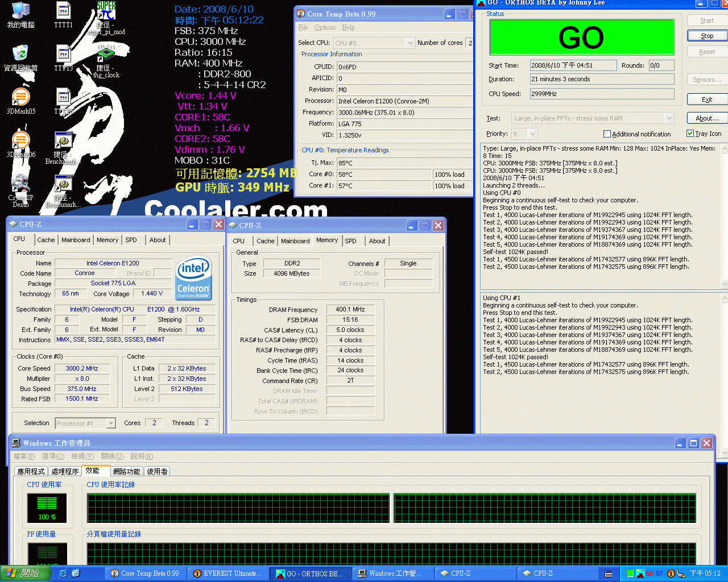Click Internet Explorer quick launch icon
Screen dimensions: 728x582
pyautogui.click(x=63, y=573)
